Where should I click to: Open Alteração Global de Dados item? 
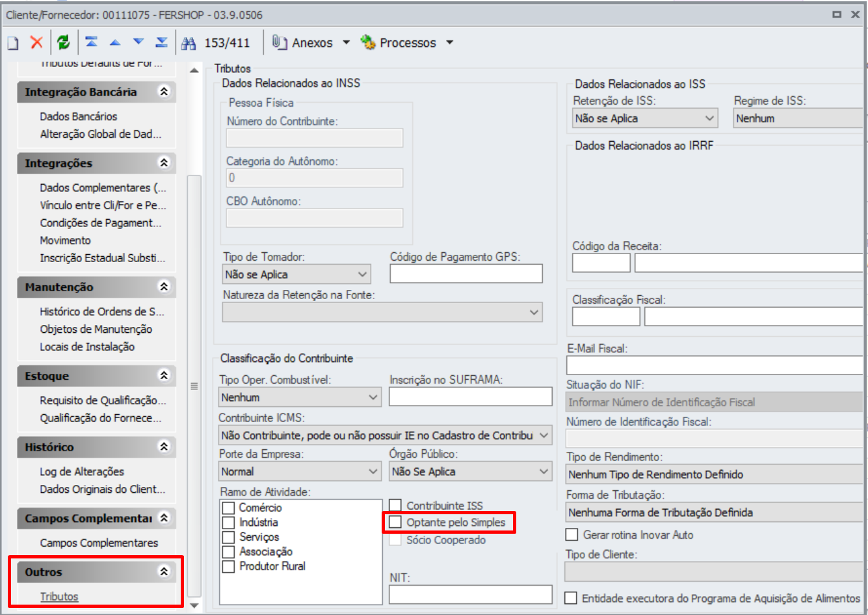101,134
